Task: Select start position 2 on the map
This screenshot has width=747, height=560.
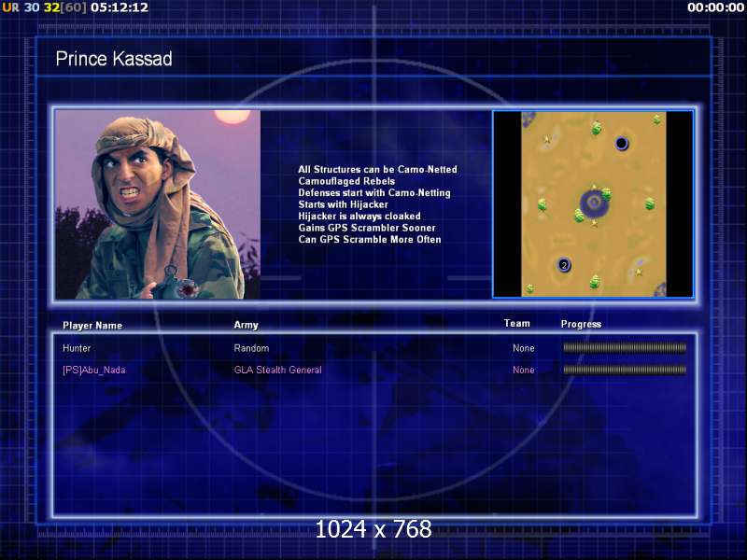Action: click(x=564, y=265)
